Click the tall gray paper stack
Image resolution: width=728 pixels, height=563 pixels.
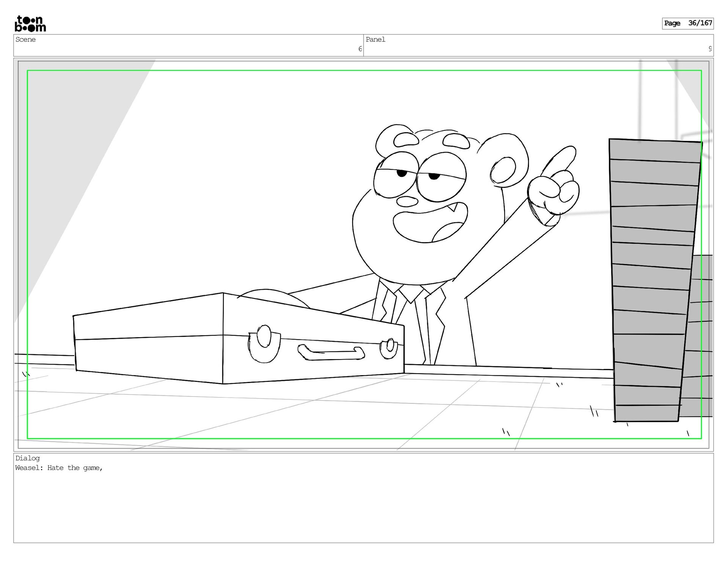[x=651, y=280]
